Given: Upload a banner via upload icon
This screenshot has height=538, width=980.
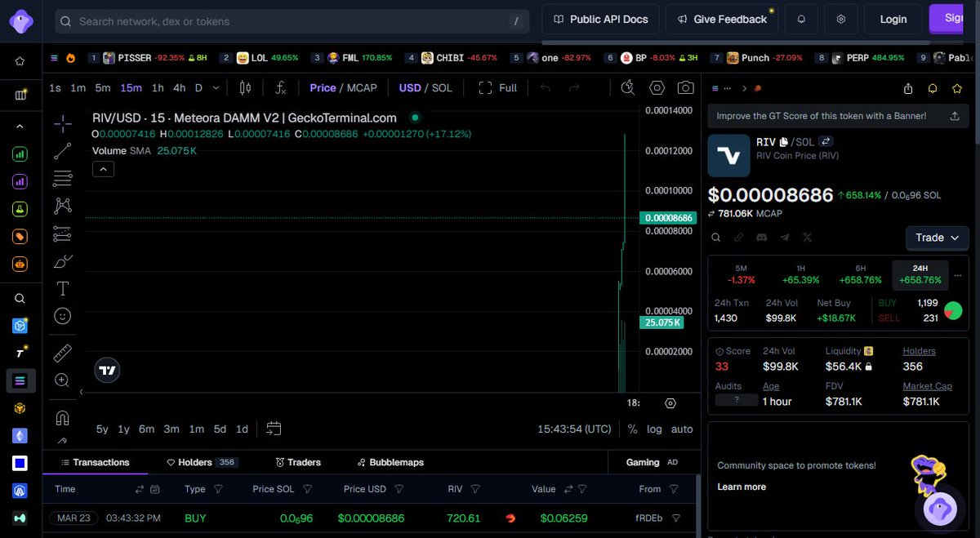Looking at the screenshot, I should (x=955, y=116).
